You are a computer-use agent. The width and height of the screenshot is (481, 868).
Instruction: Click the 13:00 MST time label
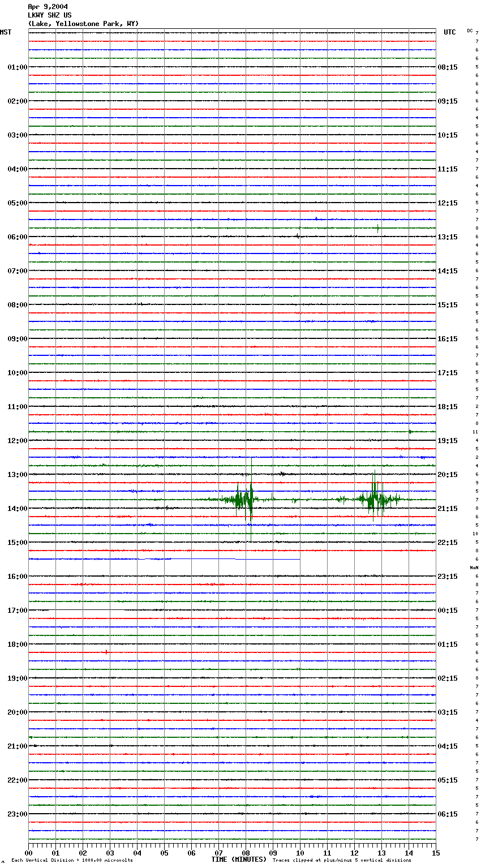[x=17, y=474]
